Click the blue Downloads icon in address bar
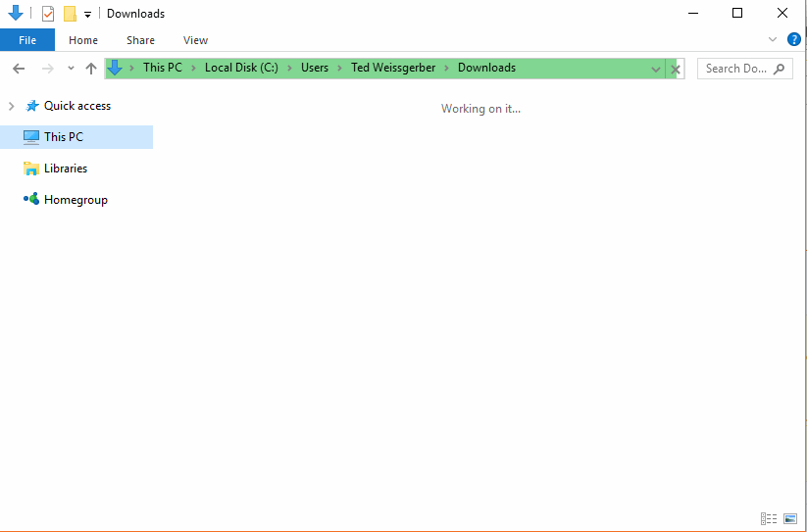807x532 pixels. coord(115,68)
